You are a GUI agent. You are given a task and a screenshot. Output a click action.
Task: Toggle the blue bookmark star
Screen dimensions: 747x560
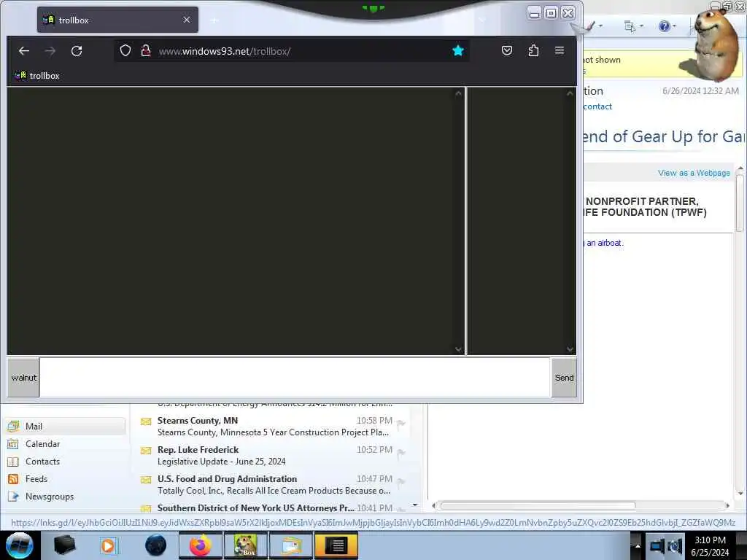(x=458, y=50)
